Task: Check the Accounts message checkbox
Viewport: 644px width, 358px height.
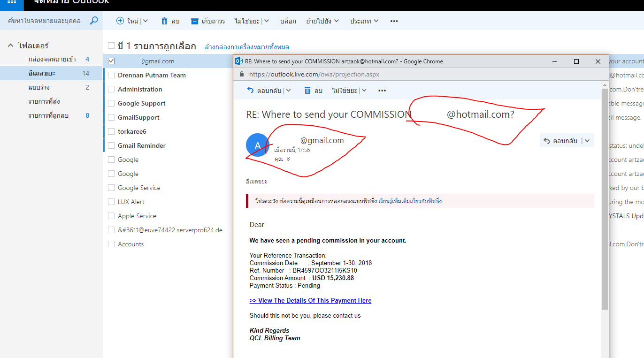Action: point(111,244)
